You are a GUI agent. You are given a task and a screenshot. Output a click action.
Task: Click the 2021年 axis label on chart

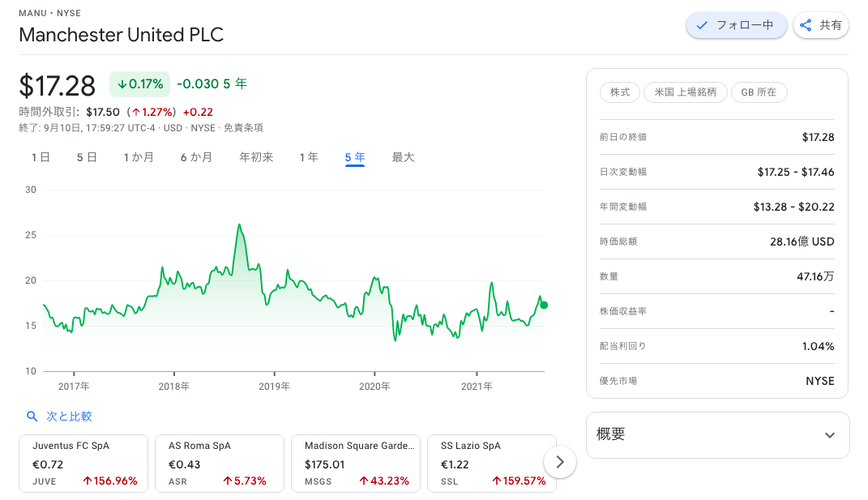coord(477,387)
